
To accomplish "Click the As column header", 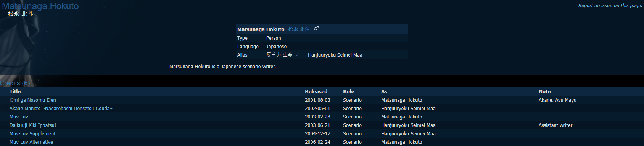I will pyautogui.click(x=384, y=92).
